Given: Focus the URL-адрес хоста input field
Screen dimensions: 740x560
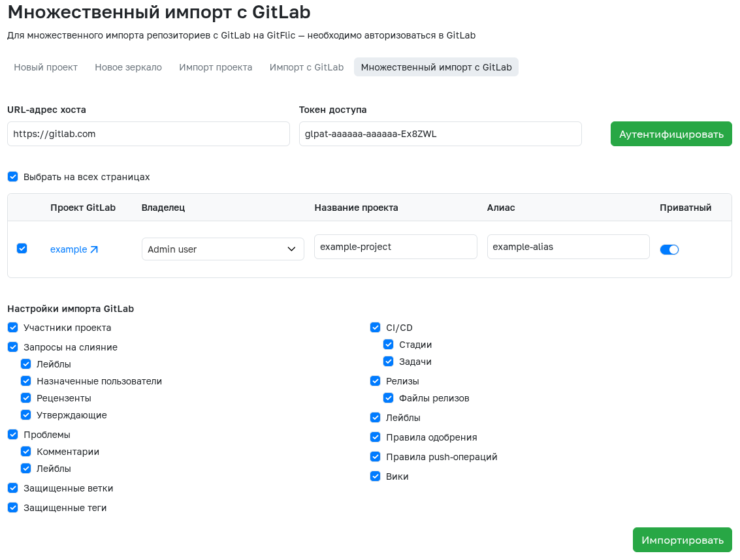Looking at the screenshot, I should 149,134.
